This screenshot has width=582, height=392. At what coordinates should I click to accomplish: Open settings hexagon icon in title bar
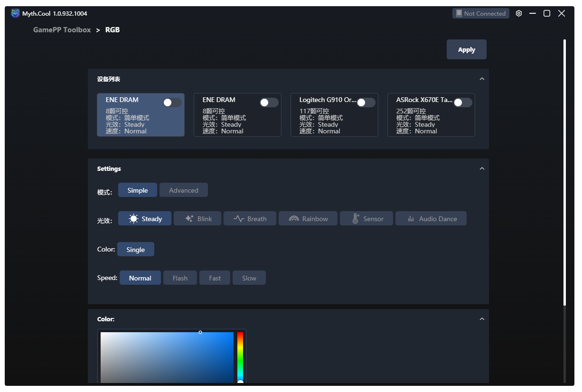(519, 14)
